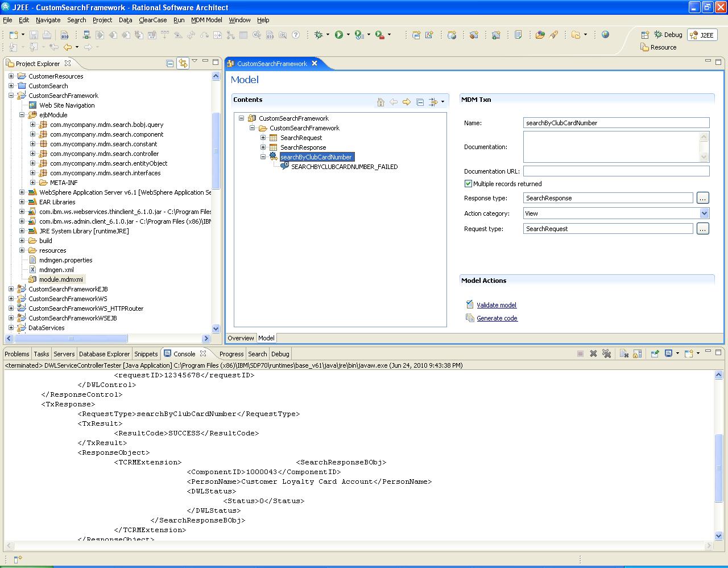Open the MDM Model menu
Viewport: 728px width, 568px height.
coord(208,19)
